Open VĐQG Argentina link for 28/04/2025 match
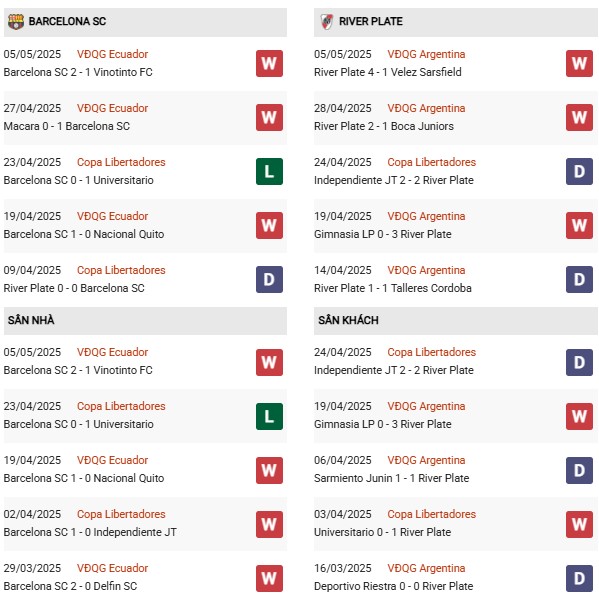Screen dimensions: 599x601 click(426, 108)
